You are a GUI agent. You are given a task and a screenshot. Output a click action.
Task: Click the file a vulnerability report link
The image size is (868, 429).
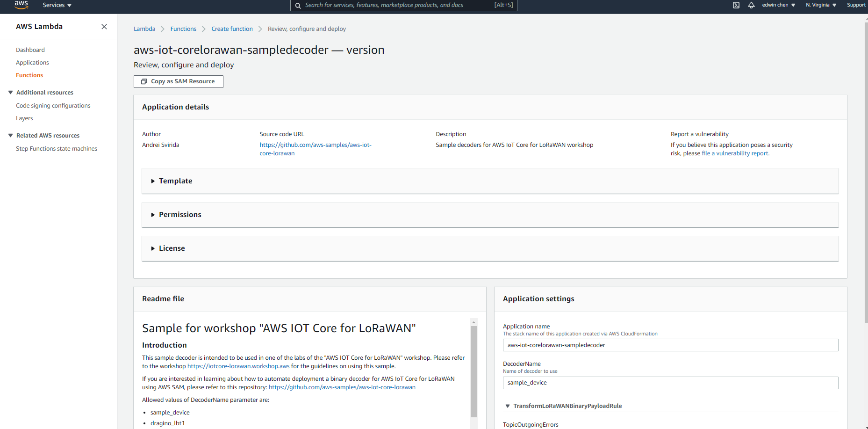tap(735, 153)
